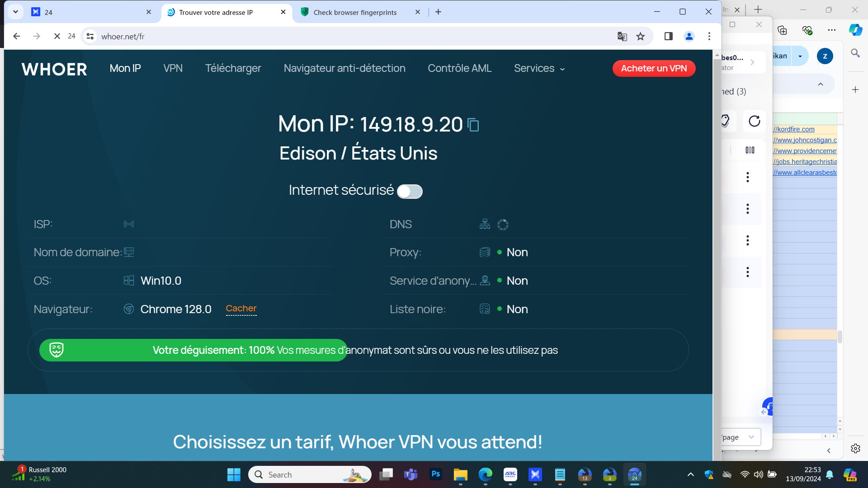Click the address bar showing whoer.net/fr
The height and width of the screenshot is (488, 868).
(353, 36)
